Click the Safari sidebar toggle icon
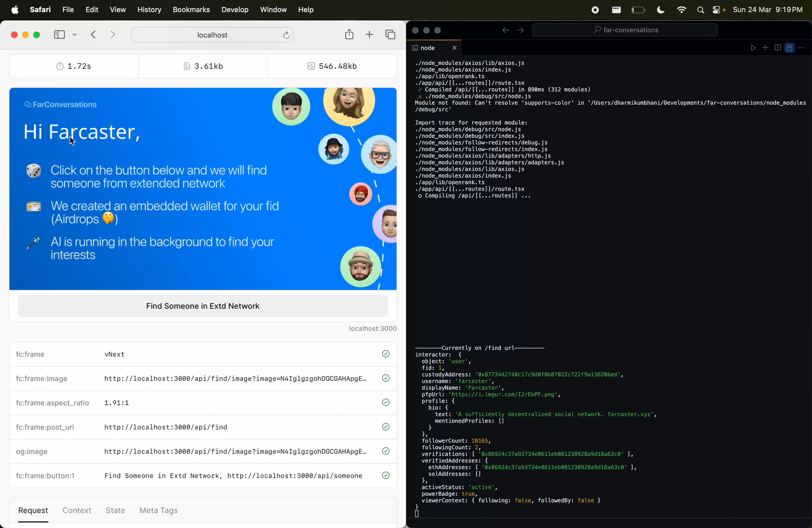 pos(59,35)
